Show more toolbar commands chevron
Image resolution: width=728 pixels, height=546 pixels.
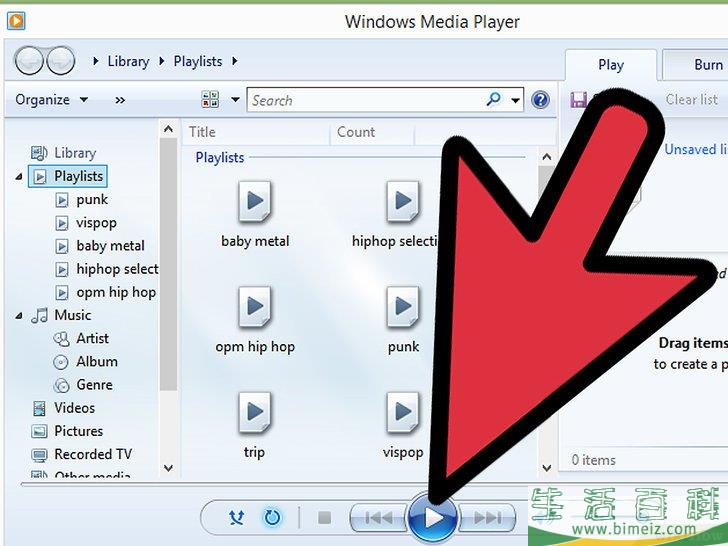120,100
